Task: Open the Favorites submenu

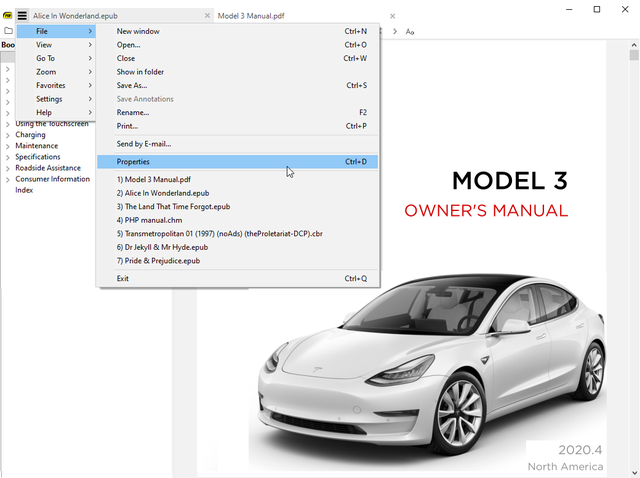Action: tap(56, 85)
